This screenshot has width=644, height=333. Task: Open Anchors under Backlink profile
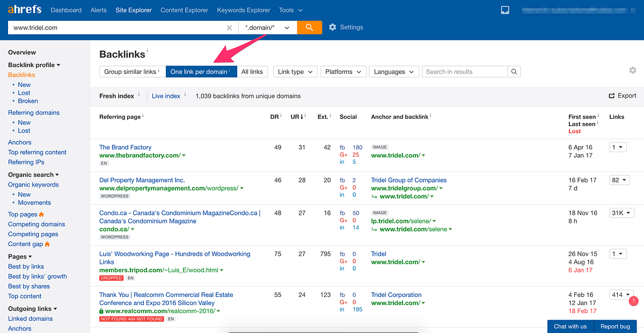pyautogui.click(x=20, y=142)
